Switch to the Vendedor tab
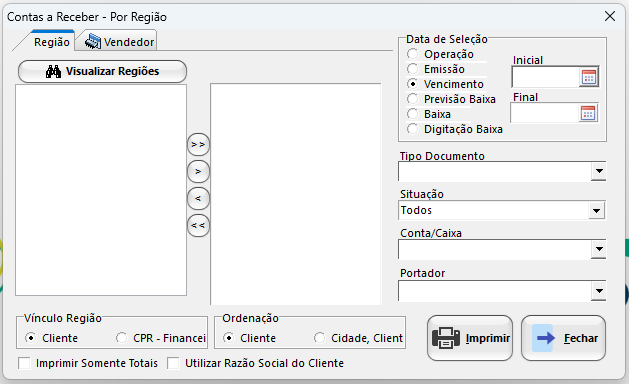The height and width of the screenshot is (384, 629). point(120,42)
